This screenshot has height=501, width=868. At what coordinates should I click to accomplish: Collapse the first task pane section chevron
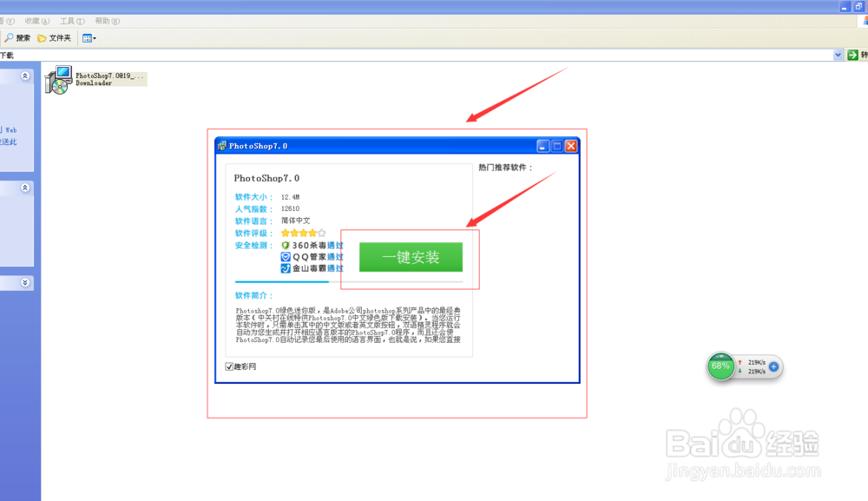(25, 76)
